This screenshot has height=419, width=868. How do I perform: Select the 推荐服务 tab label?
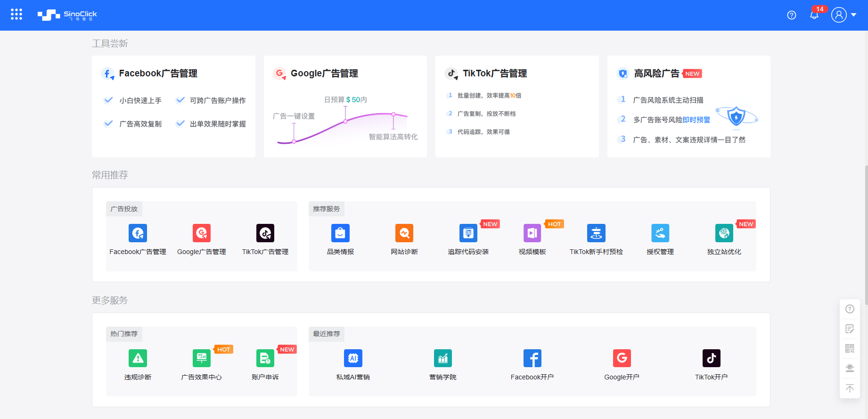pyautogui.click(x=327, y=209)
